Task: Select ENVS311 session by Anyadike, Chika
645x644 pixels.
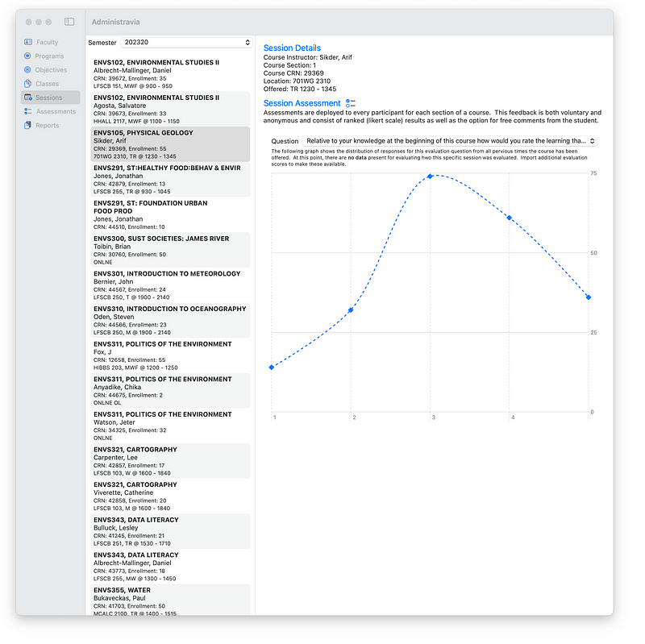Action: point(170,391)
